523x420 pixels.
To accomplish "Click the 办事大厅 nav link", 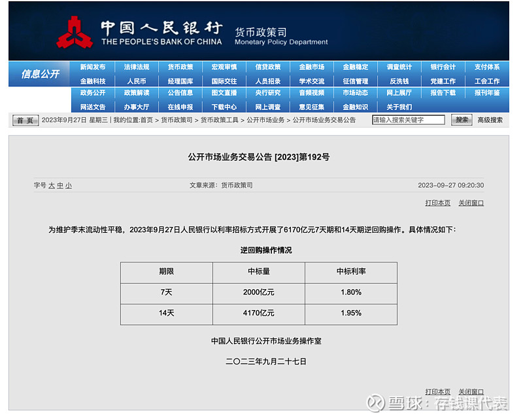I will point(137,107).
